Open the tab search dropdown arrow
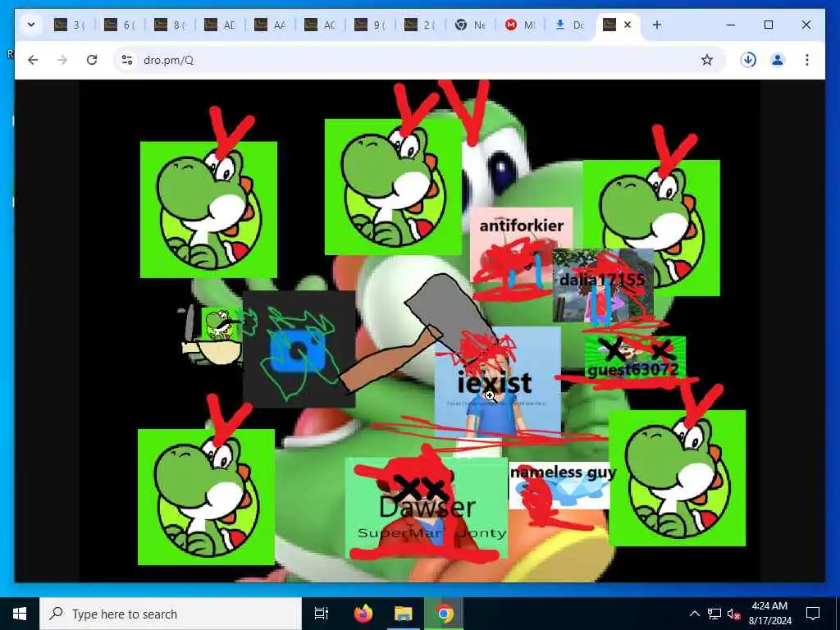This screenshot has width=840, height=630. click(31, 25)
